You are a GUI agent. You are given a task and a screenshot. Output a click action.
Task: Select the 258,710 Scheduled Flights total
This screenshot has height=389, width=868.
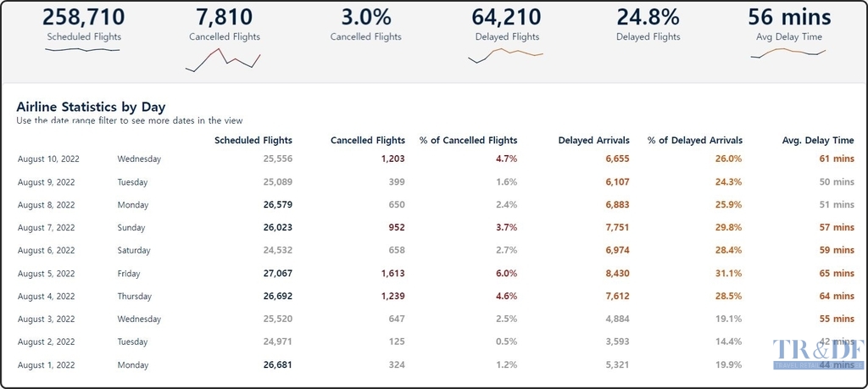(84, 17)
